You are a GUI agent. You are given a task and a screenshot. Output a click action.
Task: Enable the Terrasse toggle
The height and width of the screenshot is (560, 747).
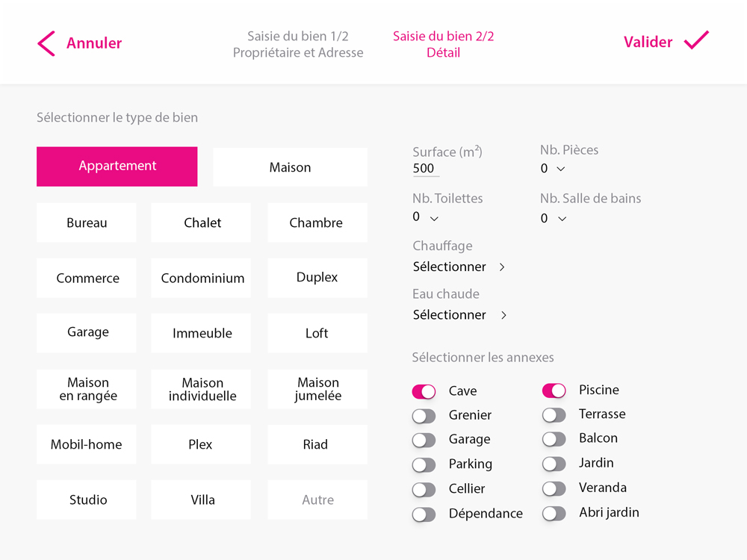pos(554,414)
